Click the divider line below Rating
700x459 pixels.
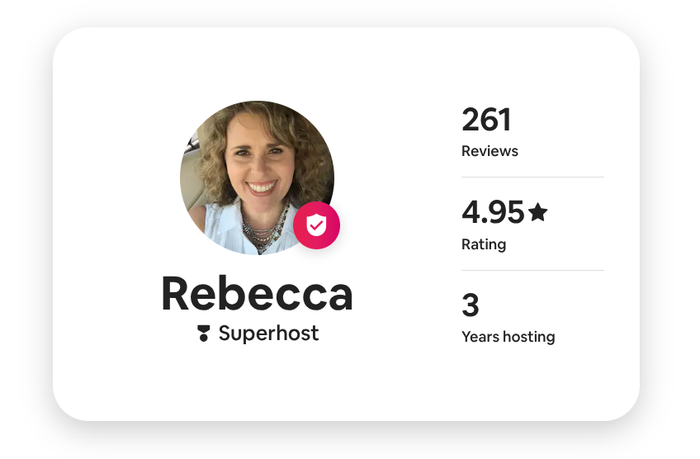532,271
